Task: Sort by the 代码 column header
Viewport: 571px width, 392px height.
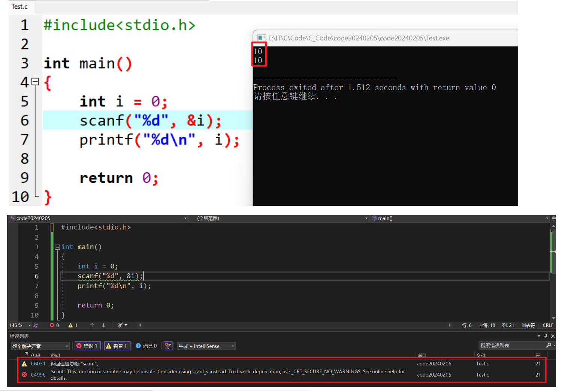Action: (x=36, y=355)
